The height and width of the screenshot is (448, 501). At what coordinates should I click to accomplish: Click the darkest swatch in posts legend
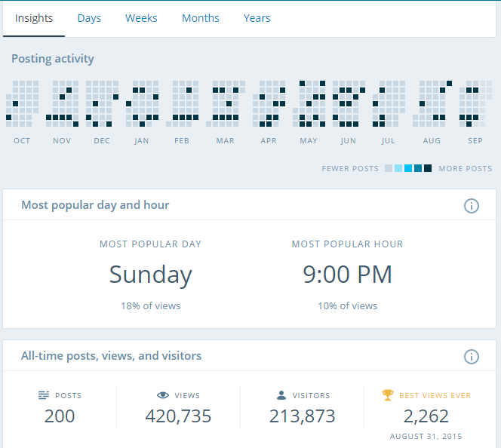pos(428,168)
